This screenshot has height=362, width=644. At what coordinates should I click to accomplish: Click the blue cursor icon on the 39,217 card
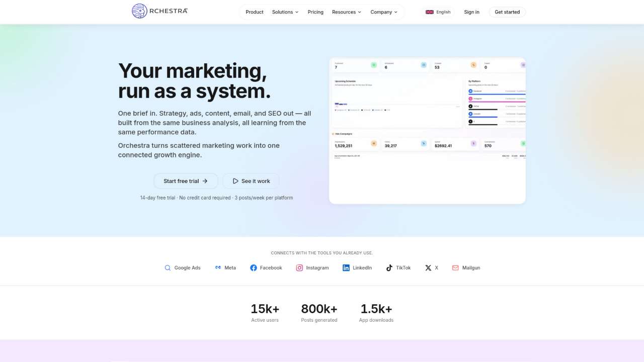tap(424, 143)
